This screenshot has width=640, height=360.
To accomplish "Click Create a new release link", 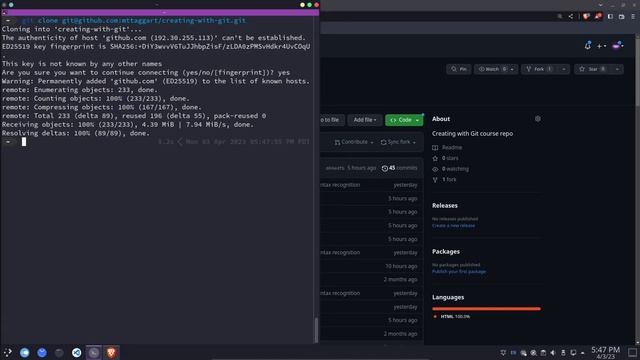I will (453, 225).
